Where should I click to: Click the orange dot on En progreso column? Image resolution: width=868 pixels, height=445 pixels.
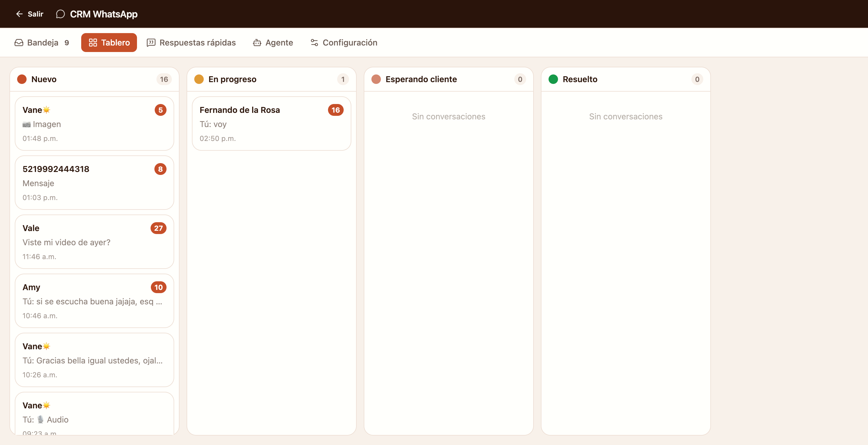199,79
